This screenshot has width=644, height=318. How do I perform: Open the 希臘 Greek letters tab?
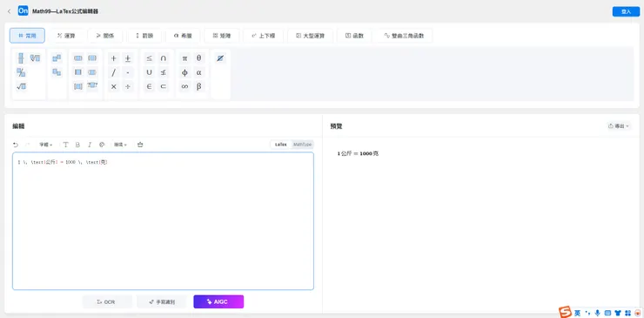(x=183, y=36)
